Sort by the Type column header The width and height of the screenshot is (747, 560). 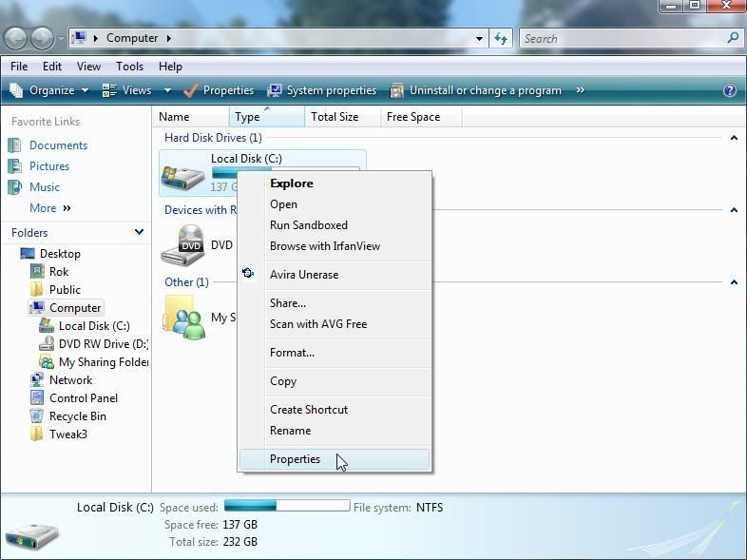click(x=267, y=117)
